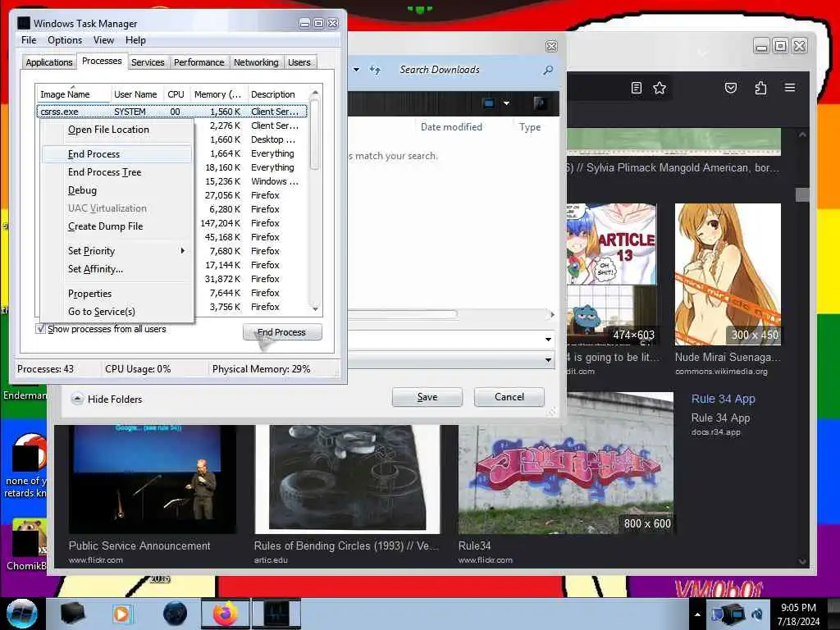Open the Pocket save icon in Firefox
This screenshot has width=840, height=630.
click(731, 88)
